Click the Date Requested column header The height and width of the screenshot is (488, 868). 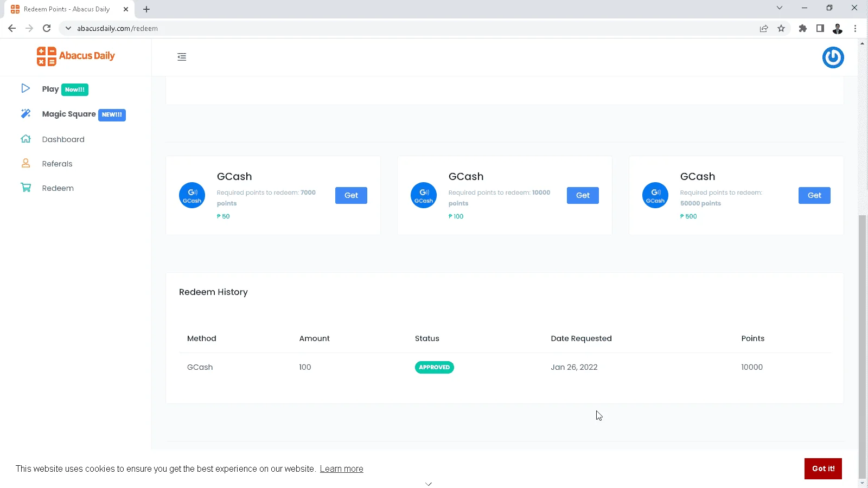[x=582, y=338]
